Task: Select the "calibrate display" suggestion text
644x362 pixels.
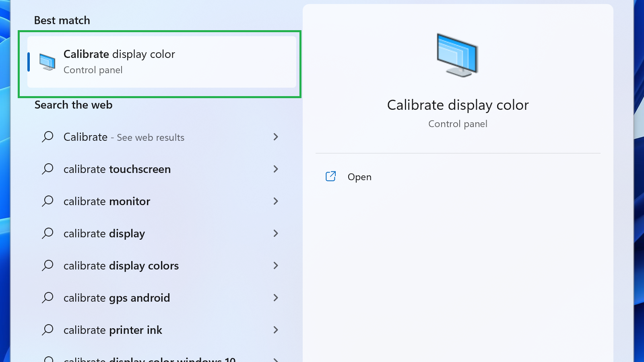Action: (104, 233)
